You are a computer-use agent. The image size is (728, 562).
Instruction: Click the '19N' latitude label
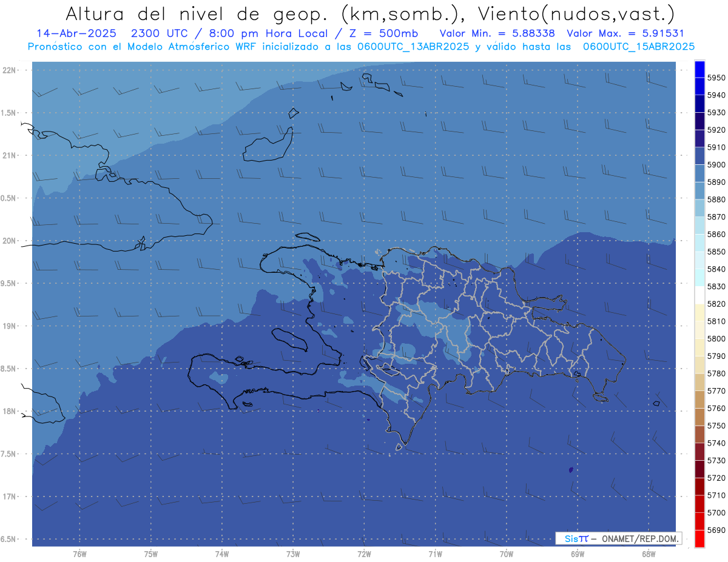click(9, 326)
